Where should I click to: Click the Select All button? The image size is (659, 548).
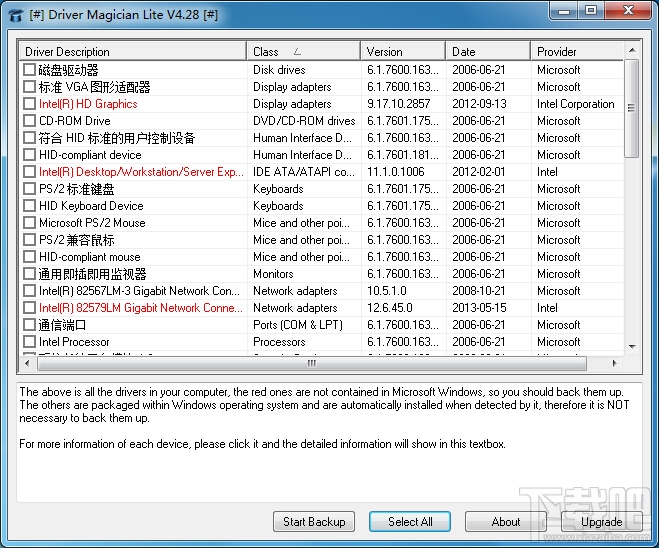(x=410, y=522)
